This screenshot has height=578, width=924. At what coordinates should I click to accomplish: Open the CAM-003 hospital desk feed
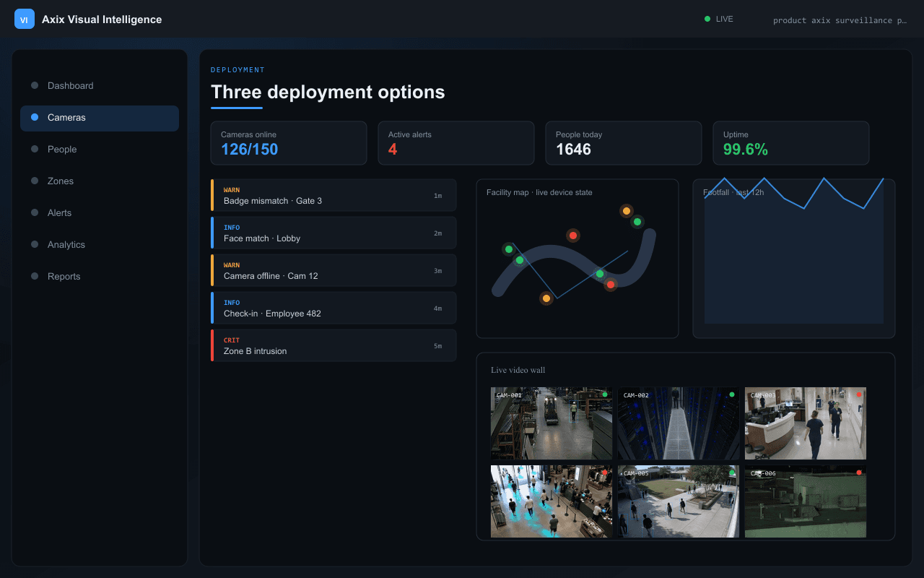[x=806, y=423]
